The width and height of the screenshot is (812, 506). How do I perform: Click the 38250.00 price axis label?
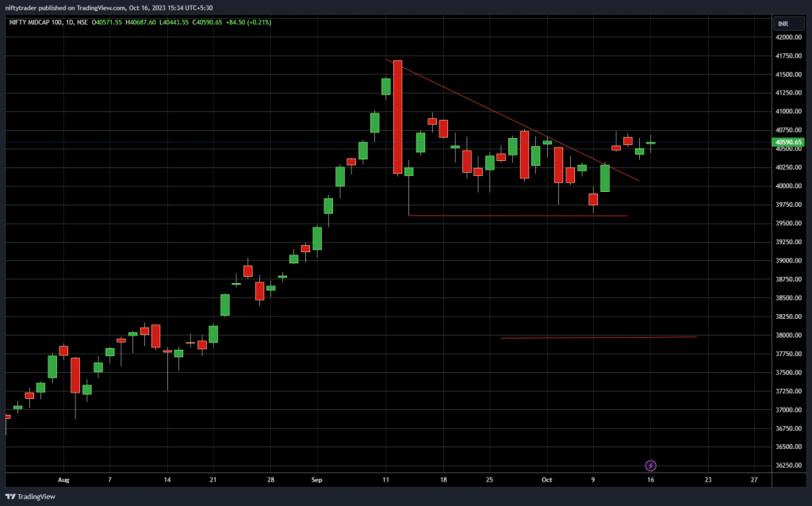[x=788, y=316]
